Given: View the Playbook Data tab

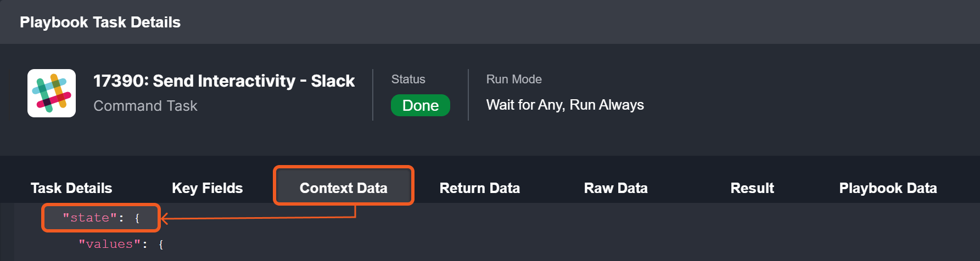Looking at the screenshot, I should click(888, 188).
